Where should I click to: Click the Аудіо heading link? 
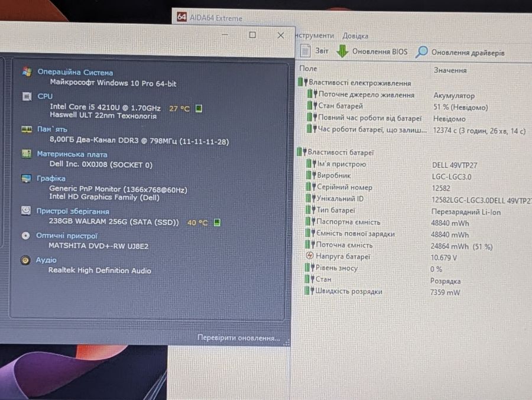(46, 260)
